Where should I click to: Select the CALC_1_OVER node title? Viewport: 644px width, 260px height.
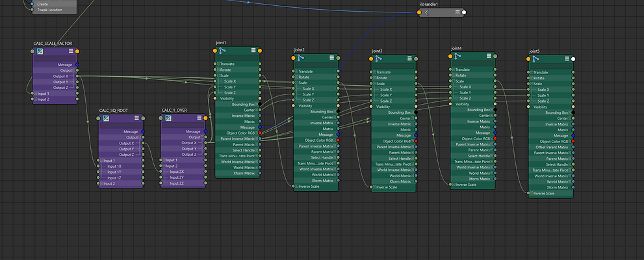175,110
